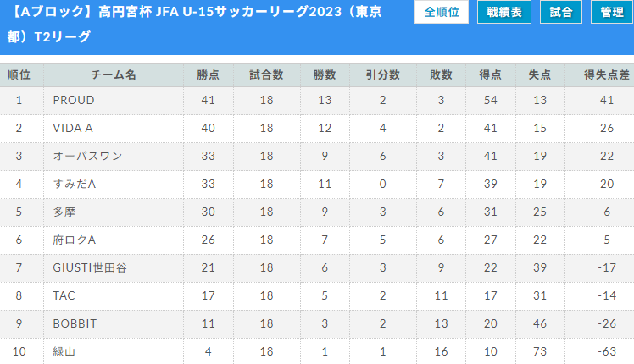Open the 試合 tab
Image resolution: width=634 pixels, height=364 pixels.
(x=561, y=12)
